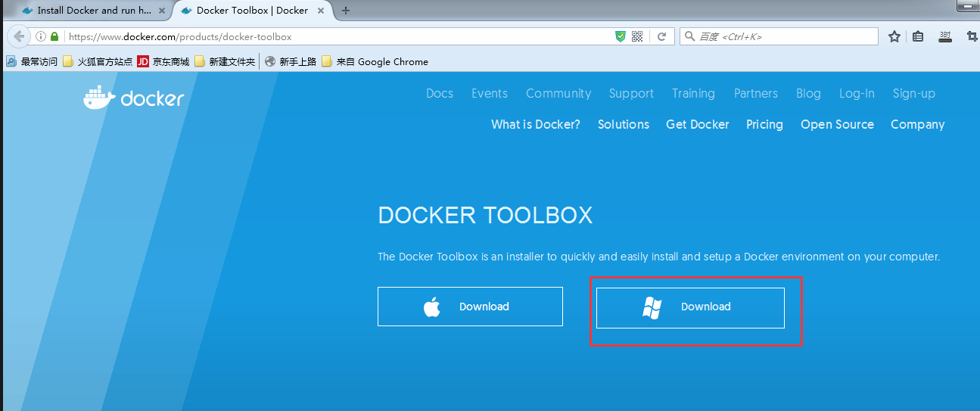Viewport: 980px width, 411px height.
Task: Close the Docker Toolbox tab
Action: (321, 11)
